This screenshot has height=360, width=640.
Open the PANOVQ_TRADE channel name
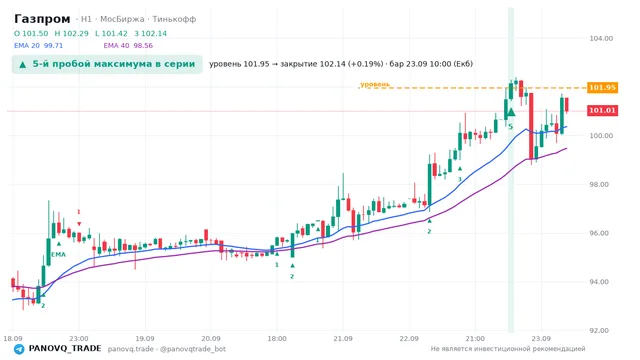[65, 349]
